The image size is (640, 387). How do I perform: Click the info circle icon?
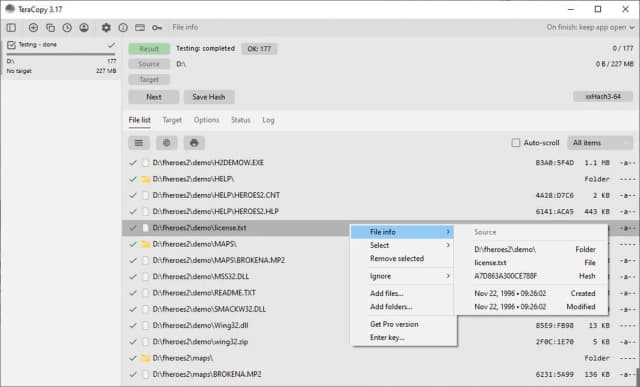[123, 28]
